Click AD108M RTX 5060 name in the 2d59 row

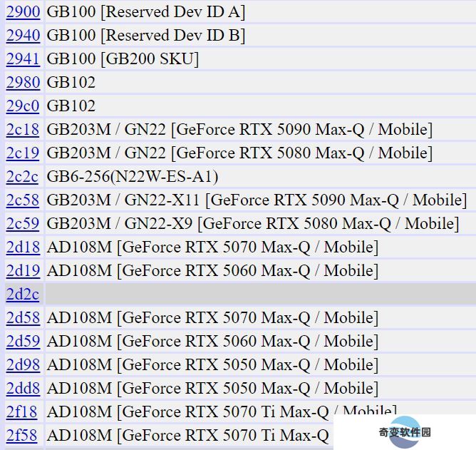213,342
